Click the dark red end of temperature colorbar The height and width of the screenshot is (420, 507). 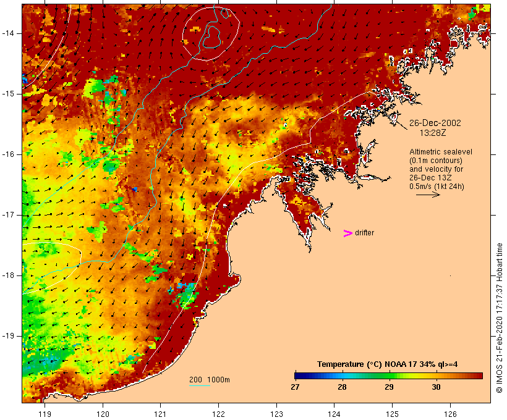[x=478, y=376]
